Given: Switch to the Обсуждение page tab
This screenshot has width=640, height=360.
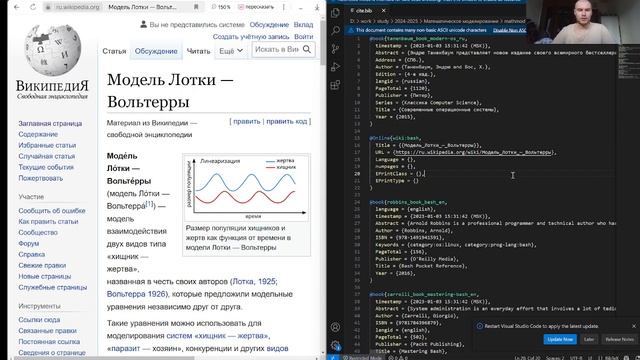Looking at the screenshot, I should click(156, 51).
